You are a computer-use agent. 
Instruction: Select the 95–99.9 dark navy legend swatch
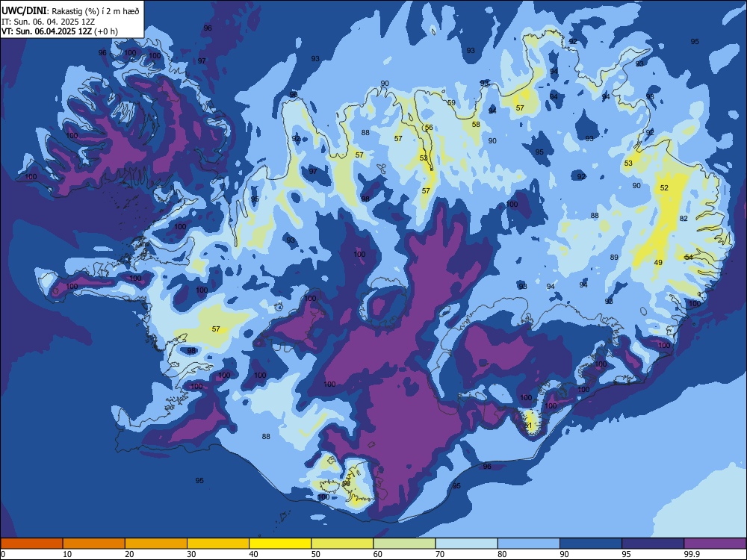653,544
